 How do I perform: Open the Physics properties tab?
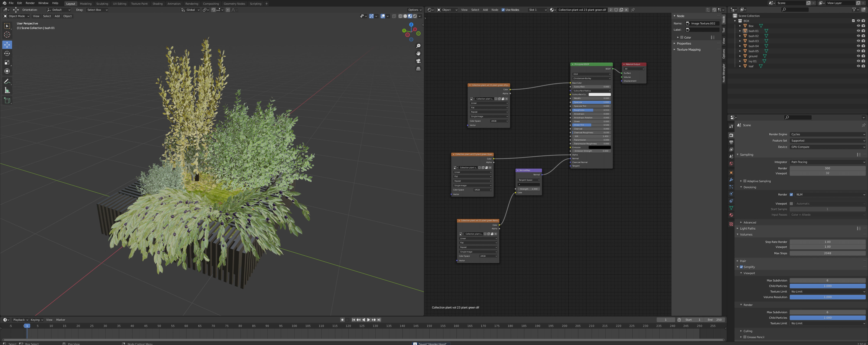tap(731, 194)
